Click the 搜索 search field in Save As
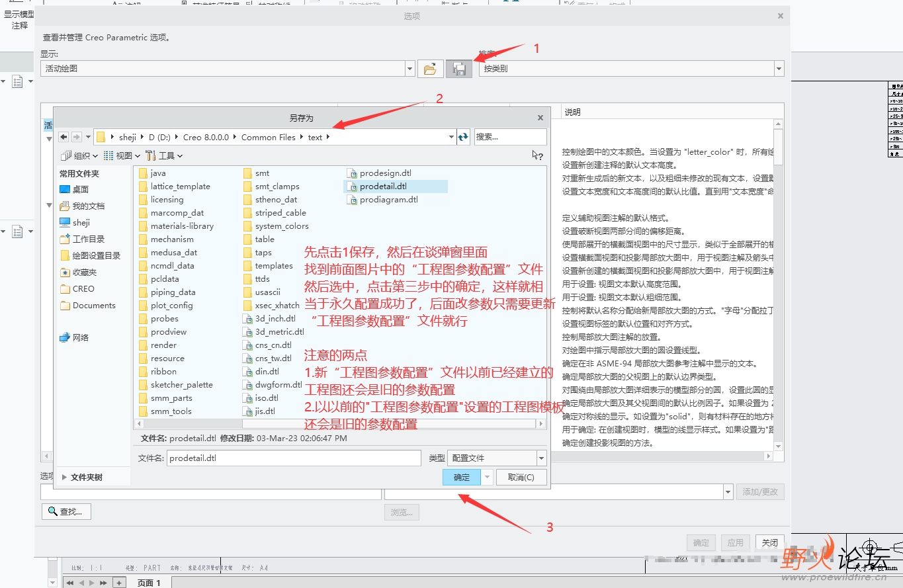903x588 pixels. click(x=510, y=137)
